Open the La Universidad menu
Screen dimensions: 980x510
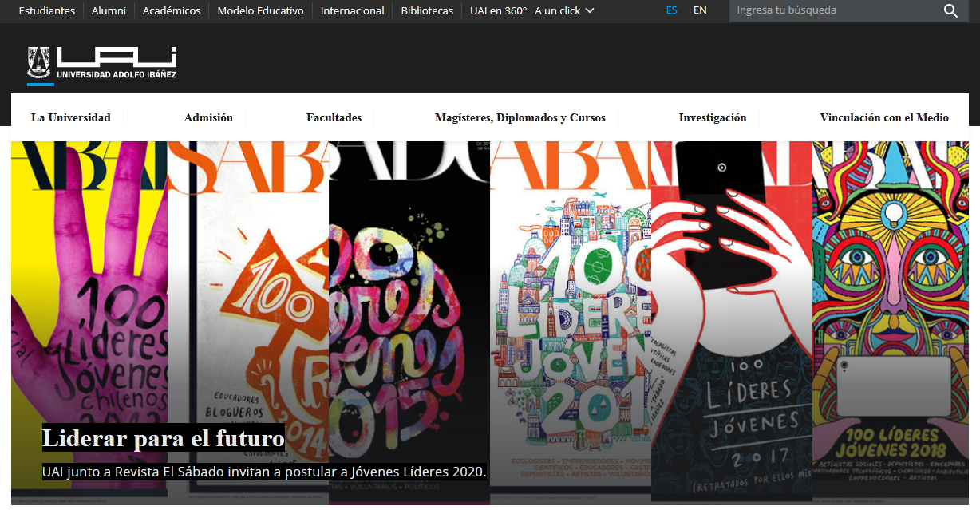coord(71,117)
